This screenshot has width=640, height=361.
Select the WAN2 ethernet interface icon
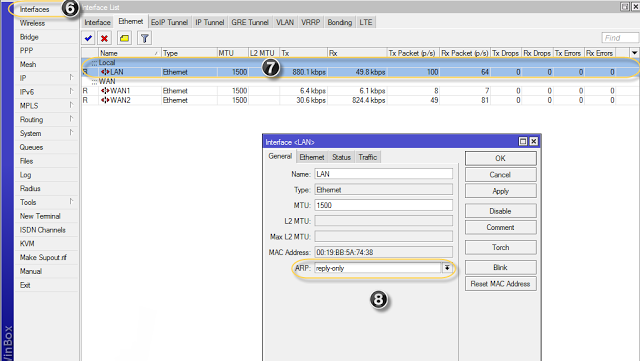coord(105,100)
